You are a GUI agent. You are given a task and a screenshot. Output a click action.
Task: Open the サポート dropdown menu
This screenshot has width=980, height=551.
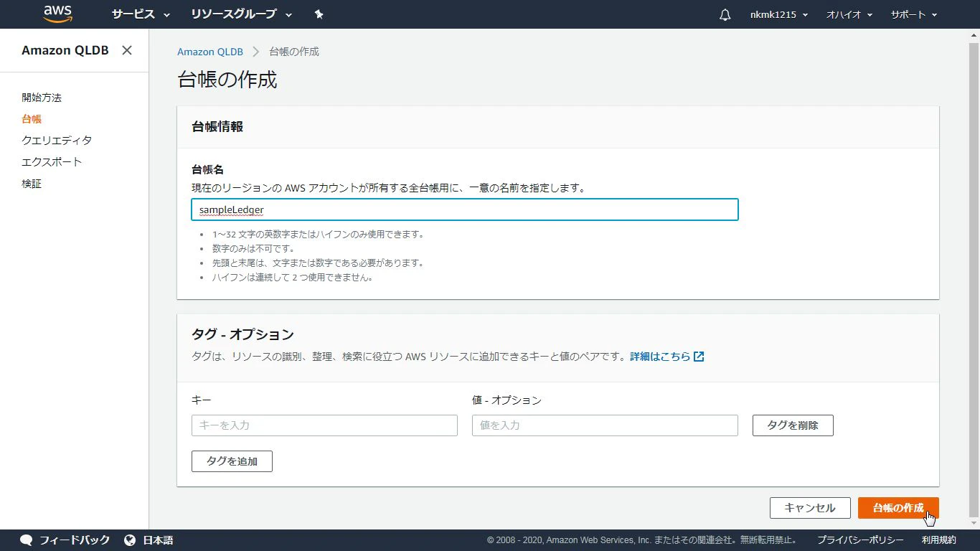click(914, 14)
